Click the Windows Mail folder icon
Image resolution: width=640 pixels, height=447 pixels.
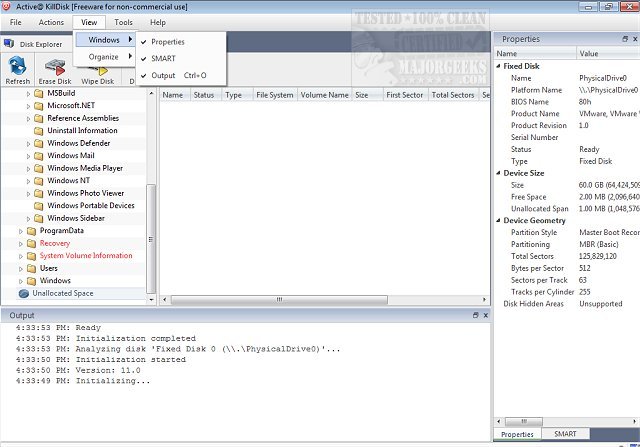pyautogui.click(x=39, y=156)
